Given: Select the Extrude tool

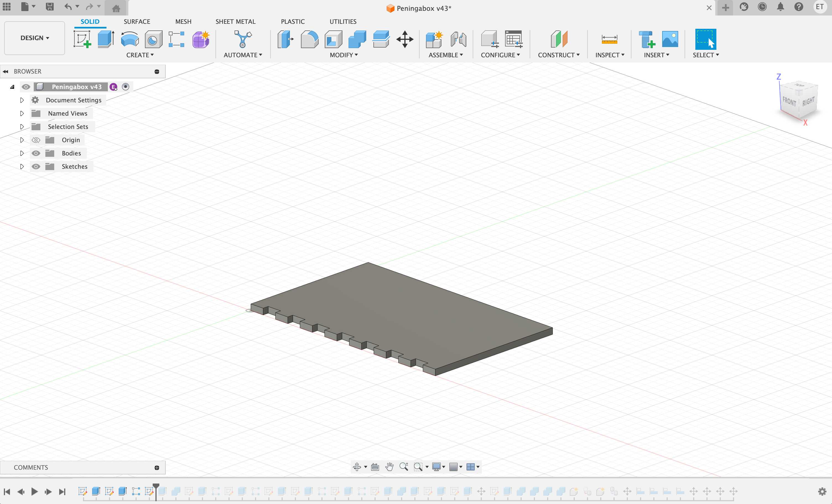Looking at the screenshot, I should (106, 39).
